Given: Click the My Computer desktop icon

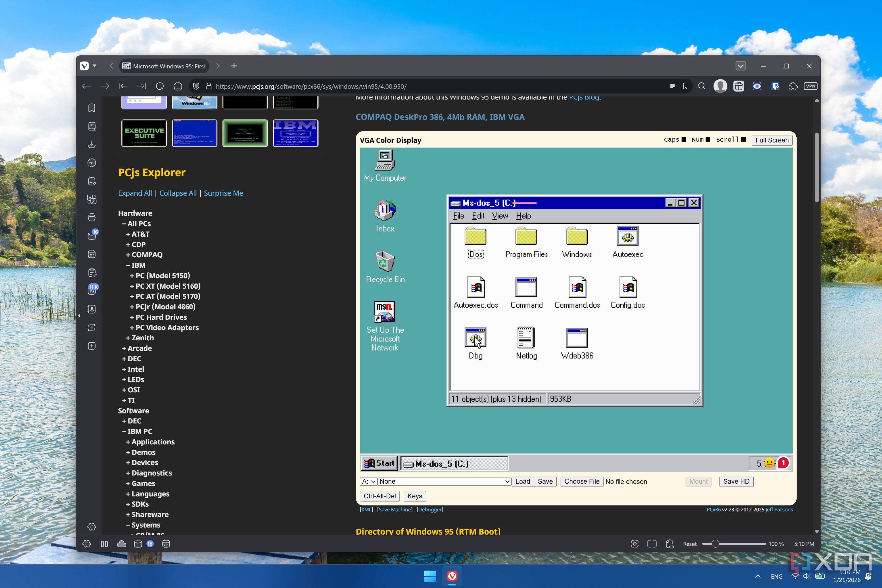Looking at the screenshot, I should click(385, 161).
